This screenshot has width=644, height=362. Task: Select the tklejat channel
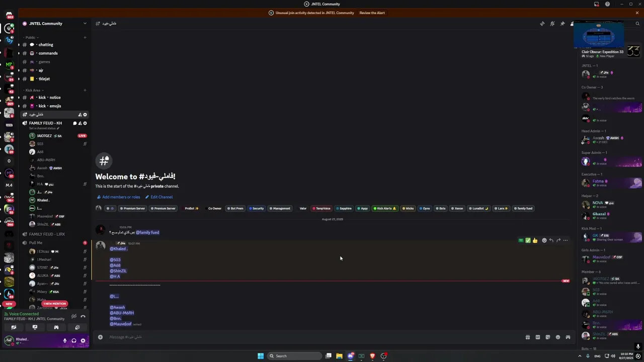pos(54,79)
